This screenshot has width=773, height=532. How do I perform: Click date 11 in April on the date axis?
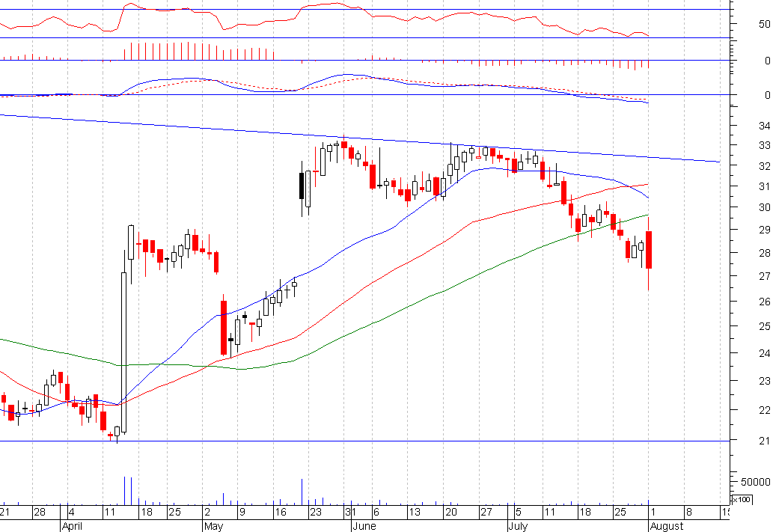click(x=109, y=512)
